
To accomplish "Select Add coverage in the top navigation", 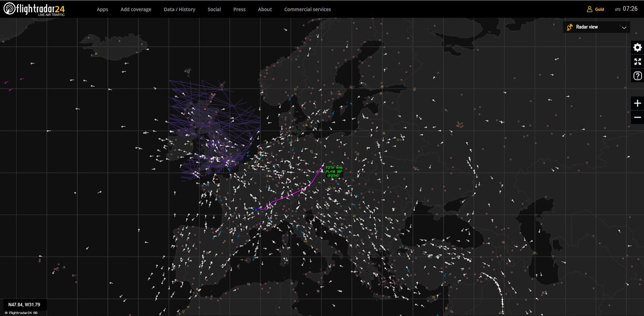I will pyautogui.click(x=136, y=9).
